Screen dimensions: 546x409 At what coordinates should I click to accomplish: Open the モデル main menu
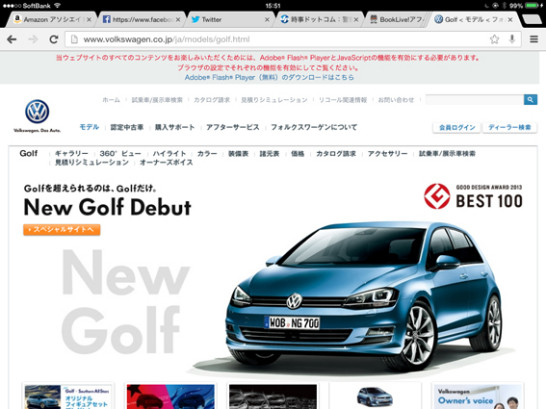coord(89,127)
